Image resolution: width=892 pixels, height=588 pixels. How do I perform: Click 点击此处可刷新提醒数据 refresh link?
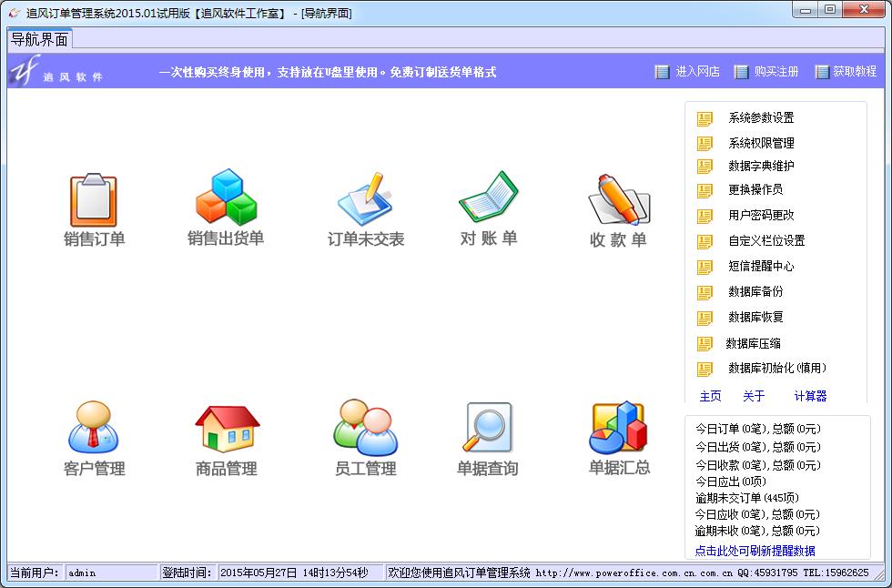pyautogui.click(x=755, y=551)
